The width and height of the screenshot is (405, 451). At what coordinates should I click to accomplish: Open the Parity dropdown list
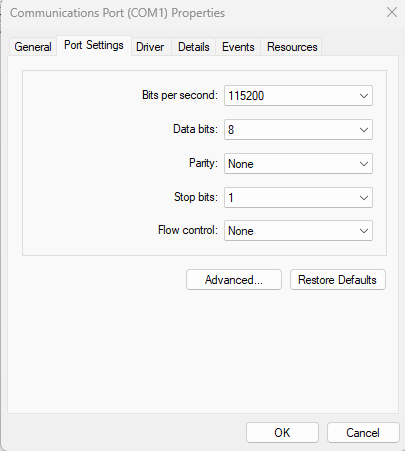click(298, 164)
